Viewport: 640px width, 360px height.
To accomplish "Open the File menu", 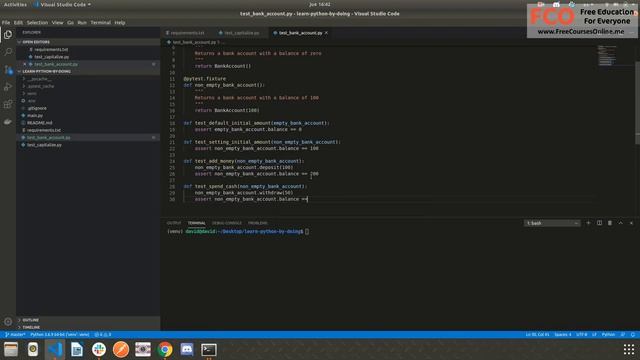I will (x=6, y=22).
